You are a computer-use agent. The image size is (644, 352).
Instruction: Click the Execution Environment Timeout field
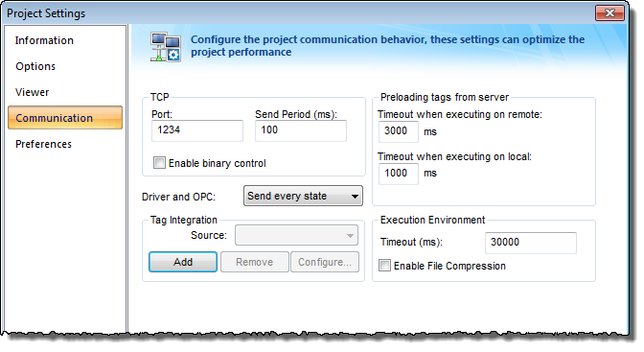[531, 243]
